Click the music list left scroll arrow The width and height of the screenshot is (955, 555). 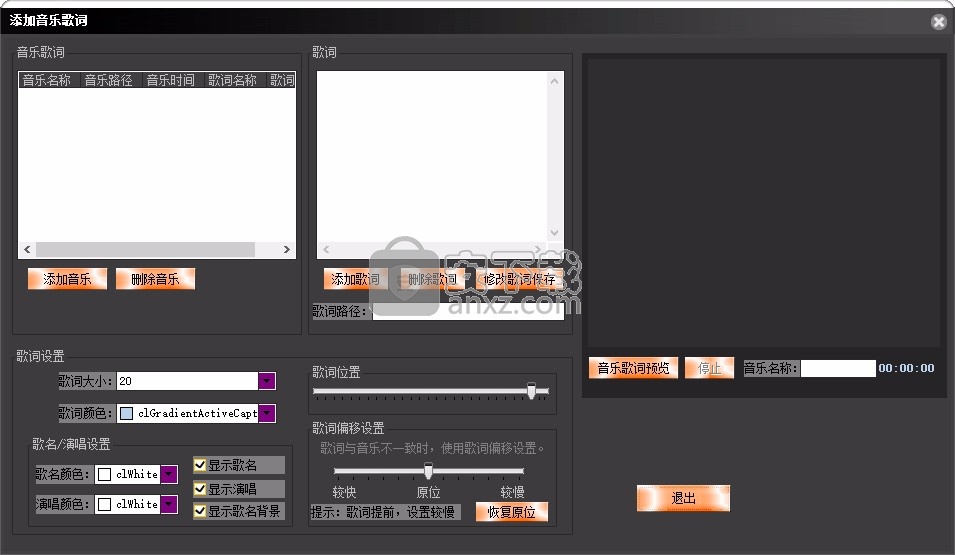pos(27,249)
